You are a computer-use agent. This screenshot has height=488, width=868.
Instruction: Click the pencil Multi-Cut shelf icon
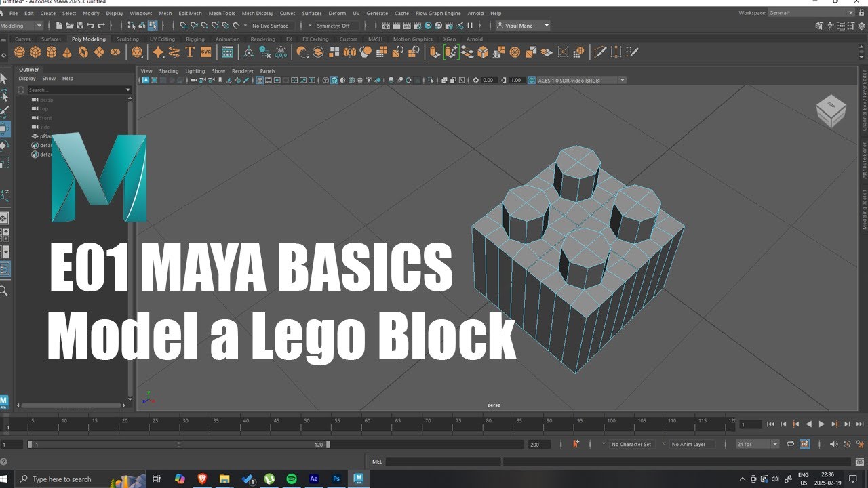(600, 52)
